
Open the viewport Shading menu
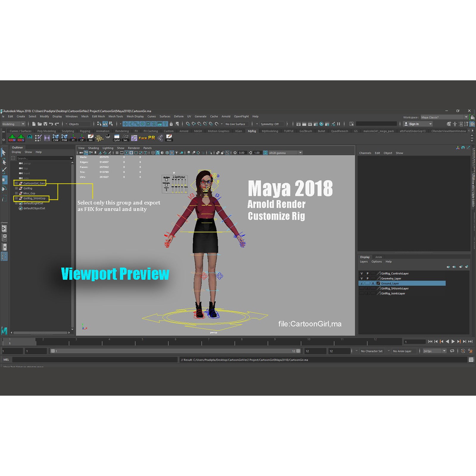93,148
